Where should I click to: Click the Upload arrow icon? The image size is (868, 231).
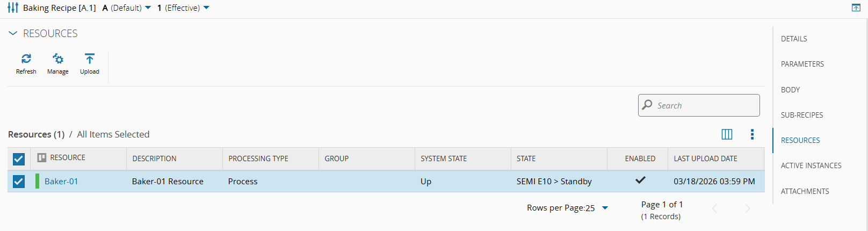pos(90,59)
